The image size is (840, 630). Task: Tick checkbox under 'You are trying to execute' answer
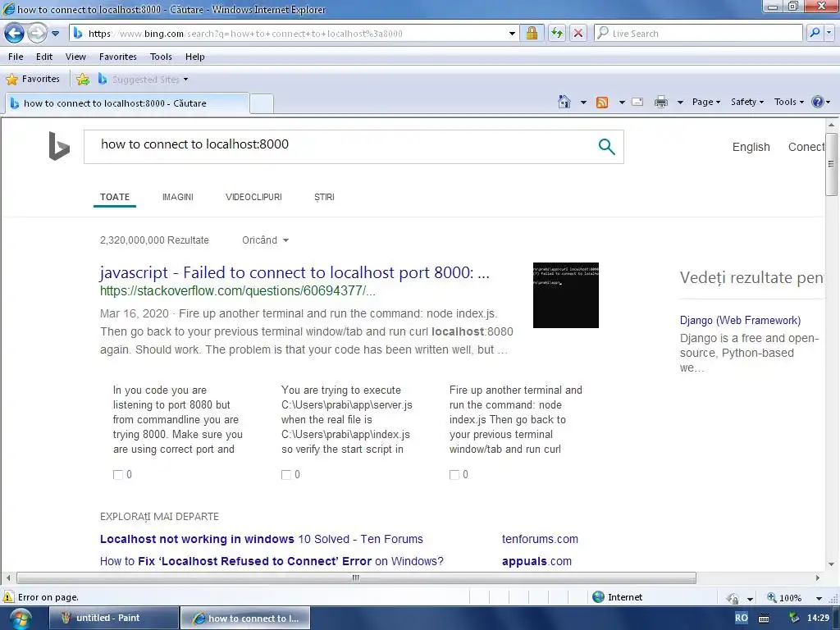point(286,475)
